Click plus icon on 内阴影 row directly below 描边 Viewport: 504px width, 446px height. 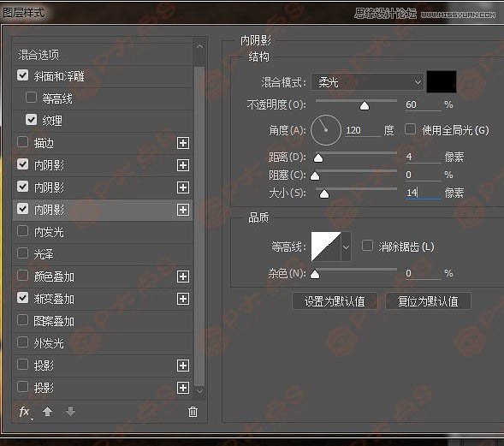point(183,165)
